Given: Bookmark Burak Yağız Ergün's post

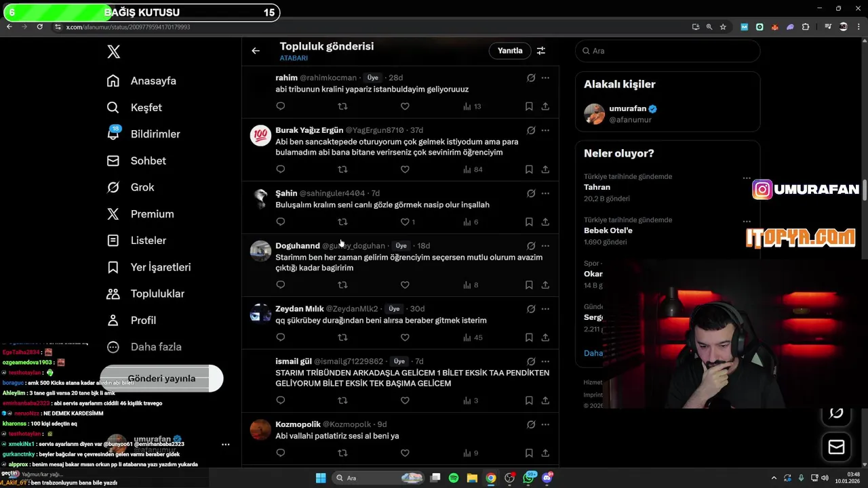Looking at the screenshot, I should pyautogui.click(x=529, y=169).
